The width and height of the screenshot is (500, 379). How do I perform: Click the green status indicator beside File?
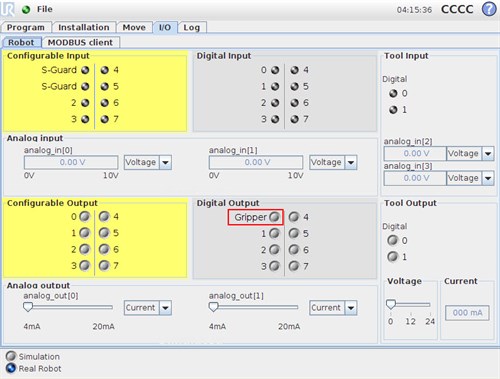[x=26, y=10]
